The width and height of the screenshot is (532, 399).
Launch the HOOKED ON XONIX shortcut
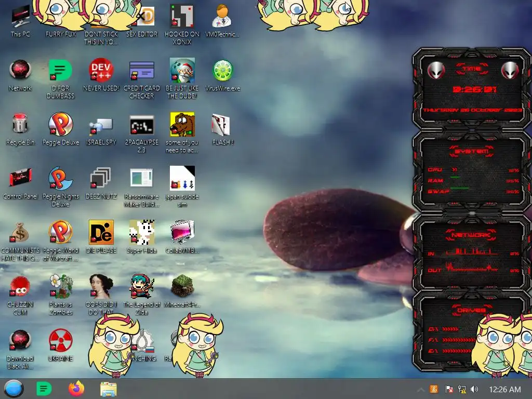pyautogui.click(x=182, y=24)
